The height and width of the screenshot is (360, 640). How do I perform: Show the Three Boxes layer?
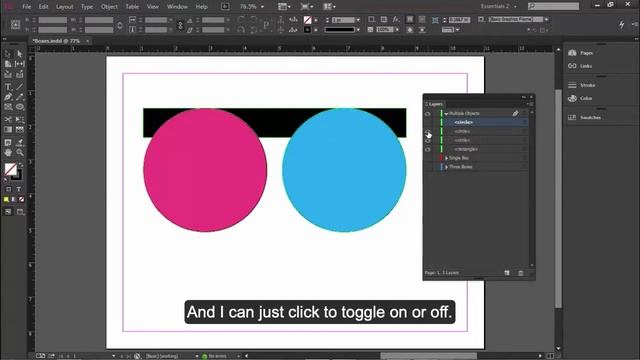tap(428, 167)
